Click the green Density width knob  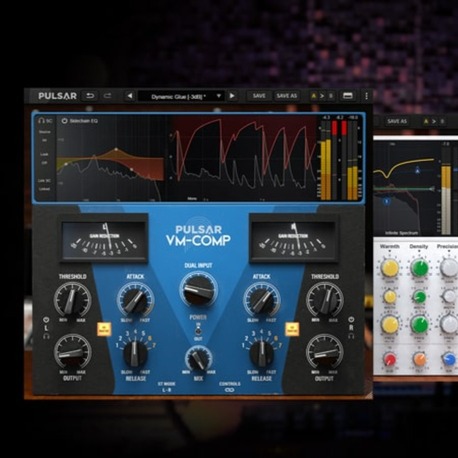419,296
